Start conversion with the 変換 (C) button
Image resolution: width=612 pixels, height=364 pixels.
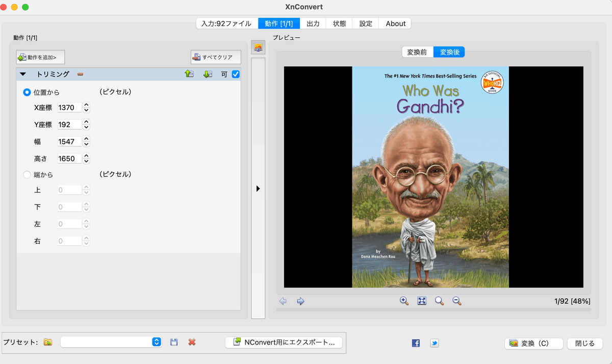[534, 344]
